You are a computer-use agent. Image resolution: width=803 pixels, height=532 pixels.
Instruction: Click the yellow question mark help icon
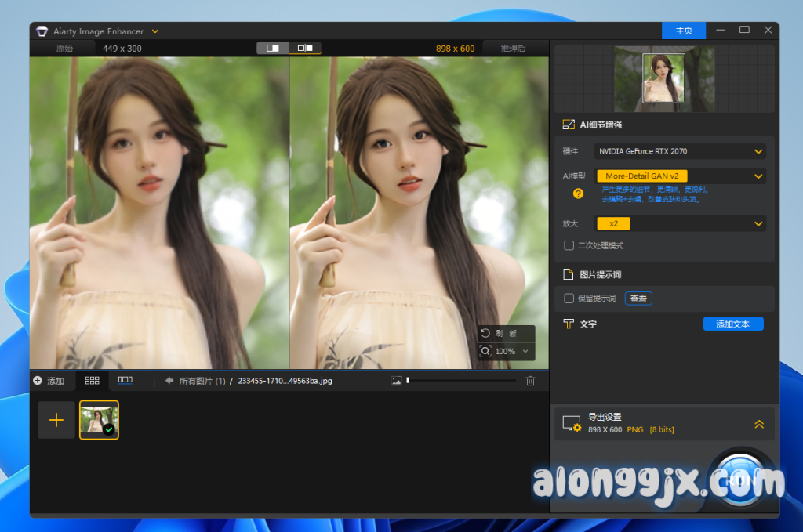click(578, 194)
